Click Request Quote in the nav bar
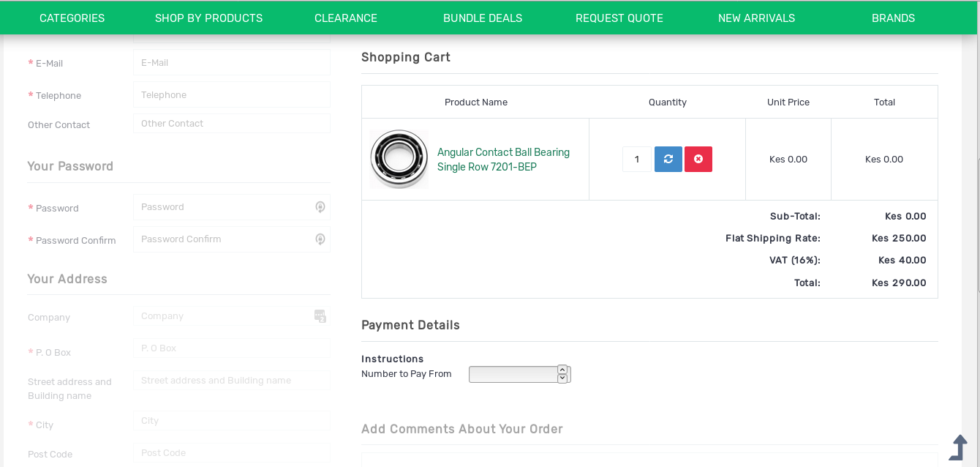This screenshot has width=980, height=467. pyautogui.click(x=619, y=18)
